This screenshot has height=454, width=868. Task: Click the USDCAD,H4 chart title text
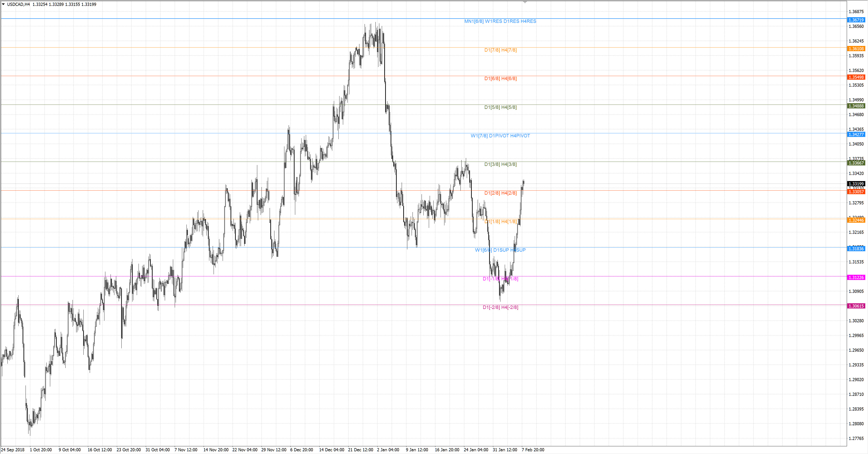tap(18, 4)
